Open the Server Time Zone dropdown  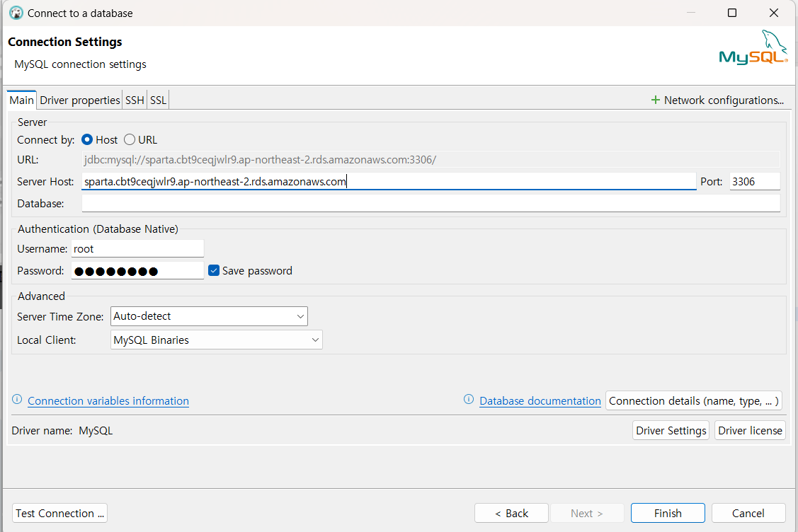pyautogui.click(x=209, y=316)
